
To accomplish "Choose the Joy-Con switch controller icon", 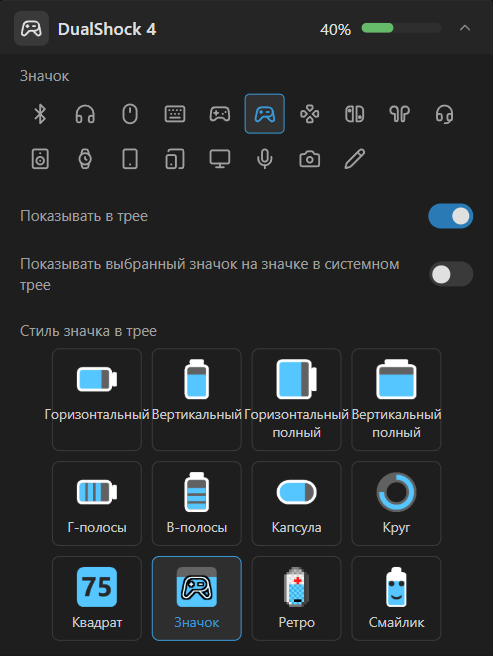I will pos(354,114).
